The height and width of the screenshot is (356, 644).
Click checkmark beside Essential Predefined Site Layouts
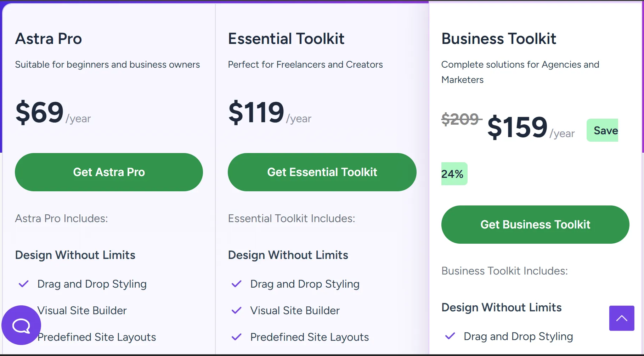(x=236, y=337)
